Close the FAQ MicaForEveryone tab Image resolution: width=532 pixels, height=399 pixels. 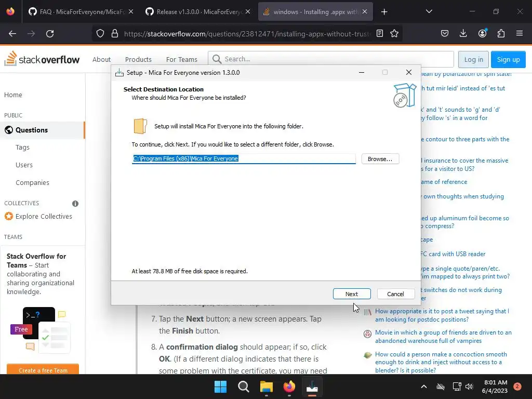pyautogui.click(x=131, y=11)
